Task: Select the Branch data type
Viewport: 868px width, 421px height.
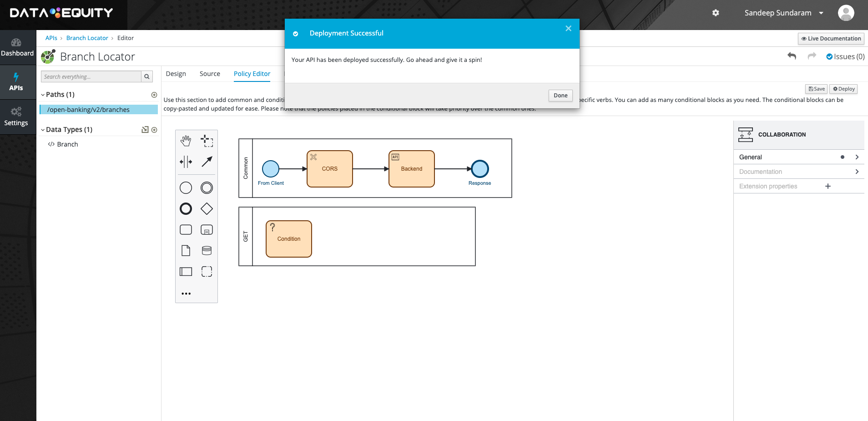Action: [x=67, y=144]
